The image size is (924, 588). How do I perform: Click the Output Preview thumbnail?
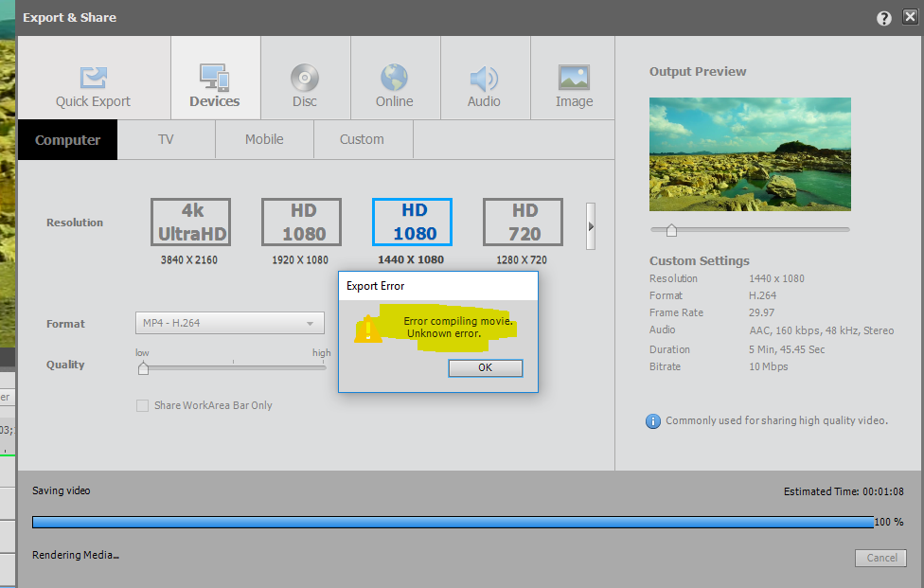(x=750, y=154)
